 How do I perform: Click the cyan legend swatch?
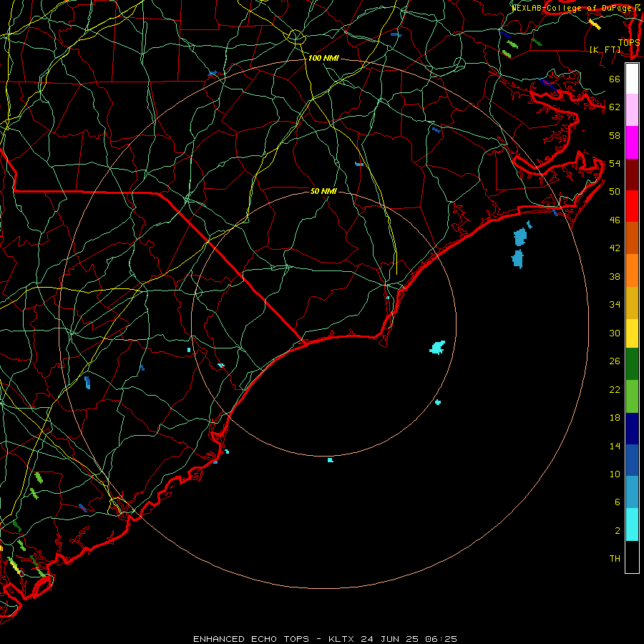click(x=632, y=525)
